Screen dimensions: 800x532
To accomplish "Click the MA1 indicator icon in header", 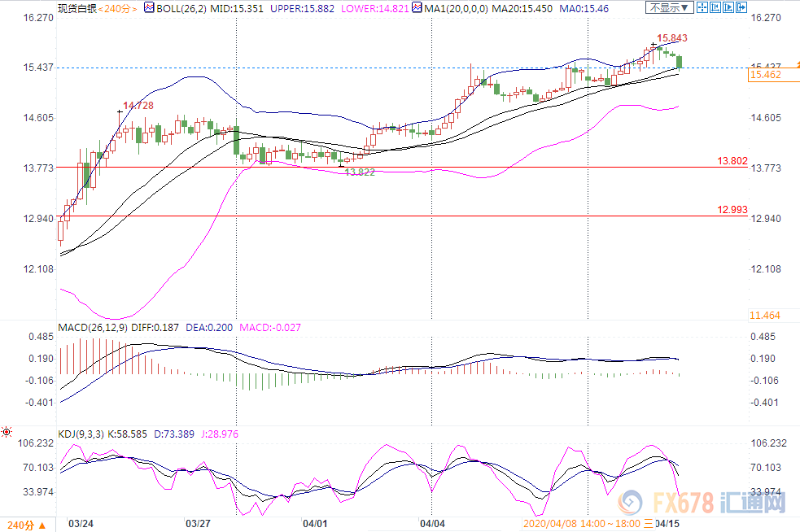I will coord(417,7).
